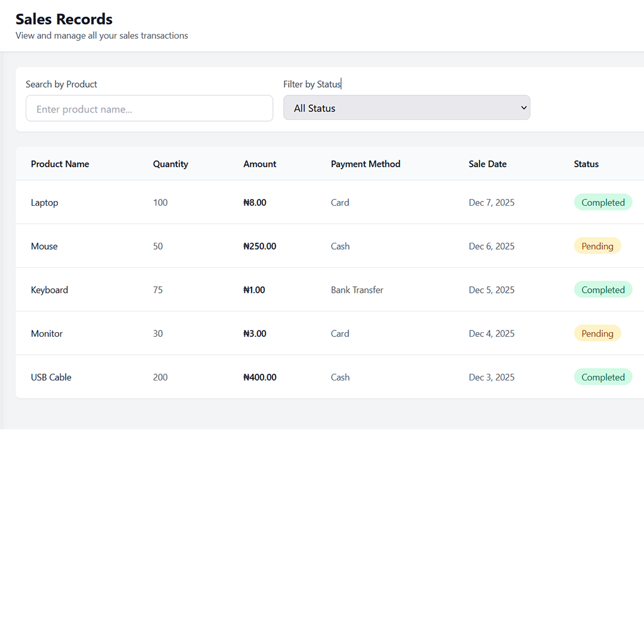Select the Sale Date column header
644x644 pixels.
pos(487,163)
